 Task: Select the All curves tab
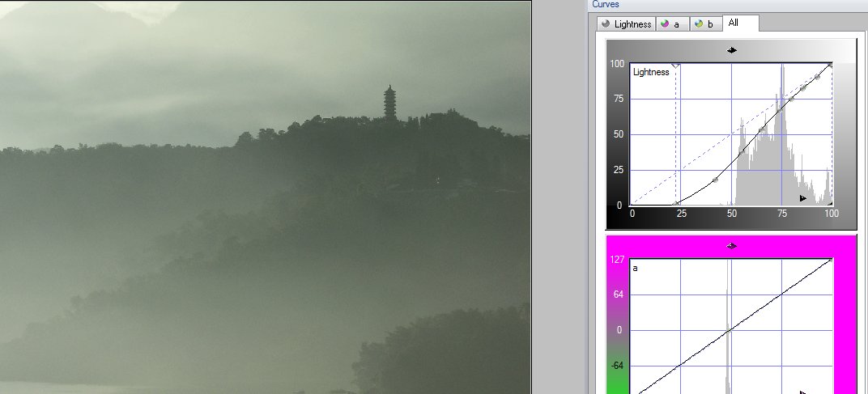tap(740, 23)
